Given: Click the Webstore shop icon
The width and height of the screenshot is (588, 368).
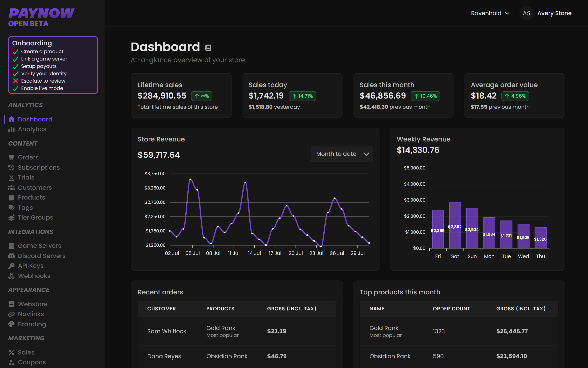Looking at the screenshot, I should click(x=11, y=304).
